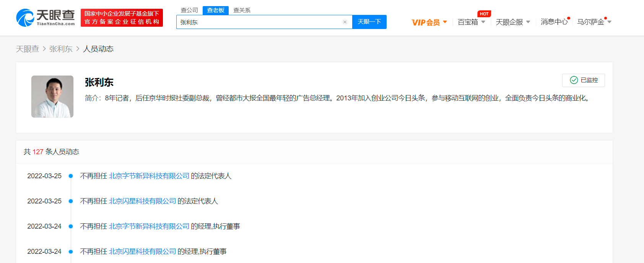644x263 pixels.
Task: Go to 天眼查 breadcrumb home
Action: coord(28,49)
